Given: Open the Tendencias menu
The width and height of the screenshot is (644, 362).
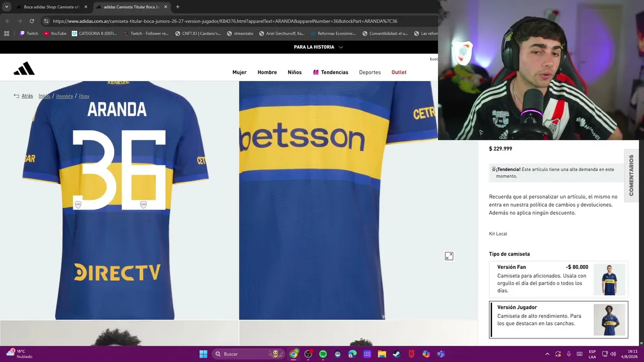Looking at the screenshot, I should pyautogui.click(x=331, y=72).
